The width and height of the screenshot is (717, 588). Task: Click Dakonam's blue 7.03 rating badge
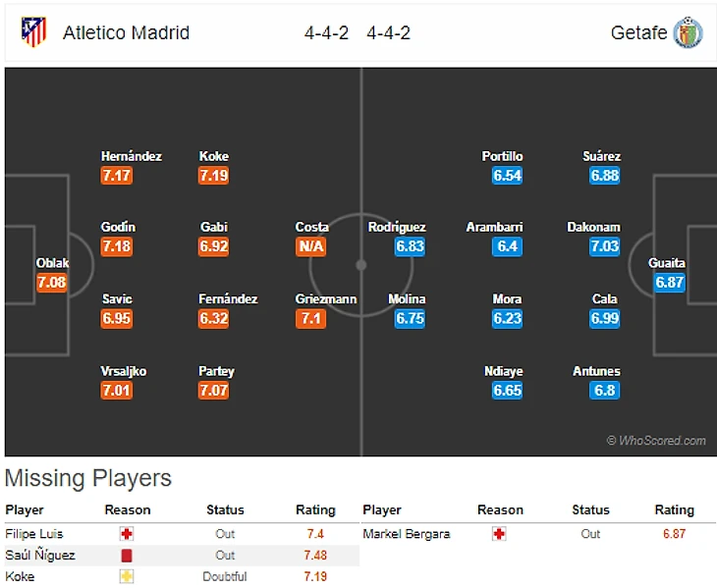605,246
